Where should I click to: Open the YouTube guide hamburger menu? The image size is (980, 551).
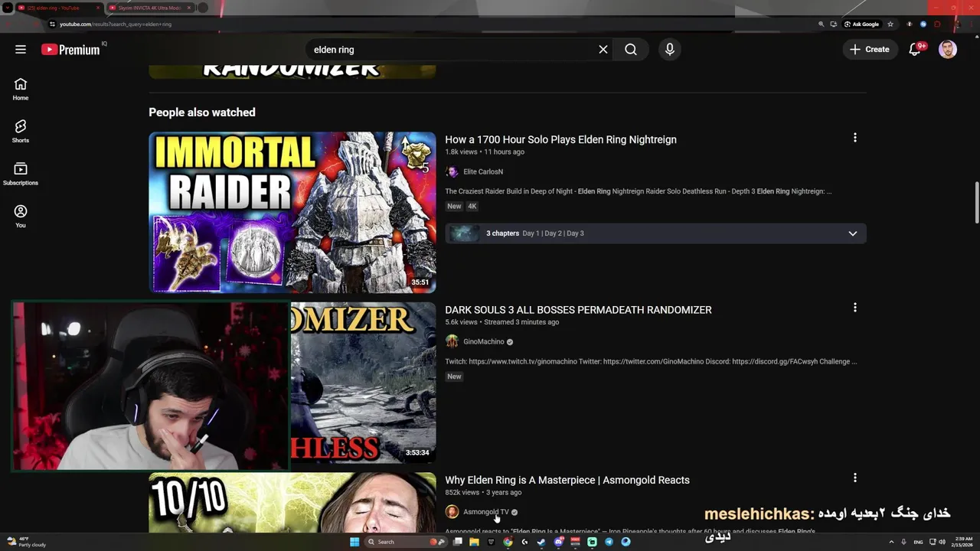(21, 50)
